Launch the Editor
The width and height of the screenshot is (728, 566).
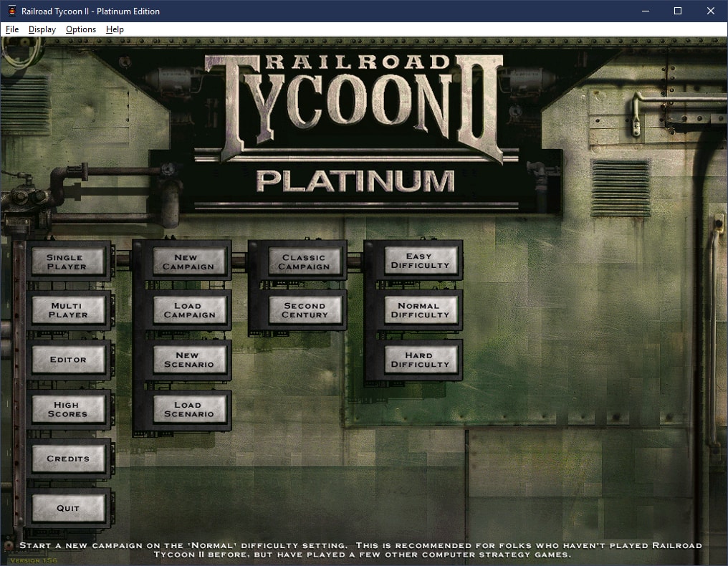[68, 360]
